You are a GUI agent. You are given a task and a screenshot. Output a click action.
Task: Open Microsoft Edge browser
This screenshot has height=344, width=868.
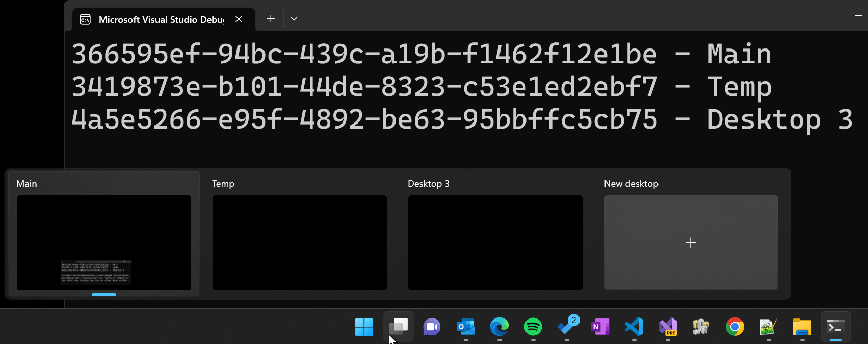tap(499, 327)
